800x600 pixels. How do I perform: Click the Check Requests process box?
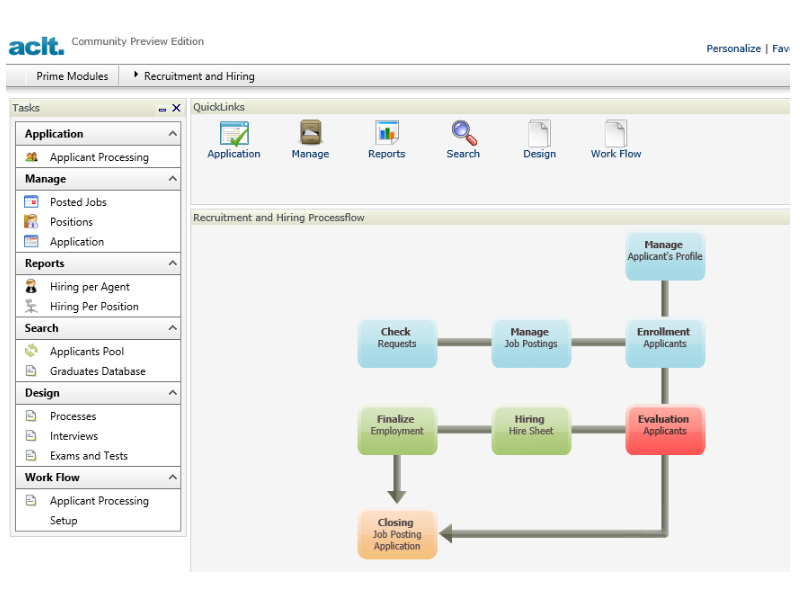[x=397, y=343]
